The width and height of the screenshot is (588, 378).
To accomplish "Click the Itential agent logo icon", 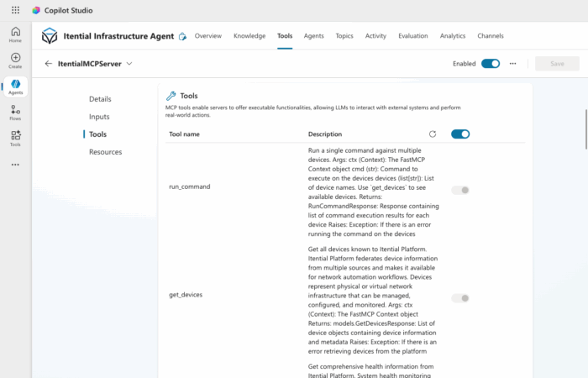I will click(50, 36).
